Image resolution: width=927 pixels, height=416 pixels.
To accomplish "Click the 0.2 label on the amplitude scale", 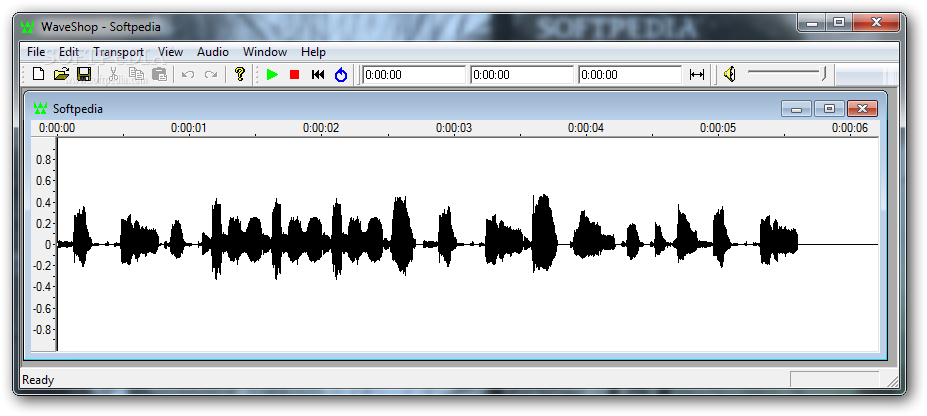I will click(44, 223).
